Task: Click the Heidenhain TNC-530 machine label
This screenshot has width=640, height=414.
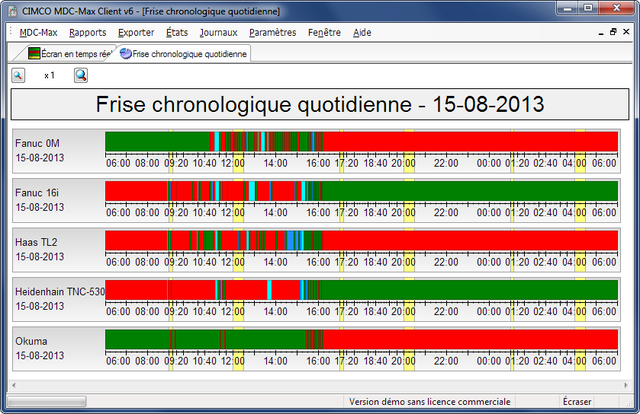Action: 60,292
